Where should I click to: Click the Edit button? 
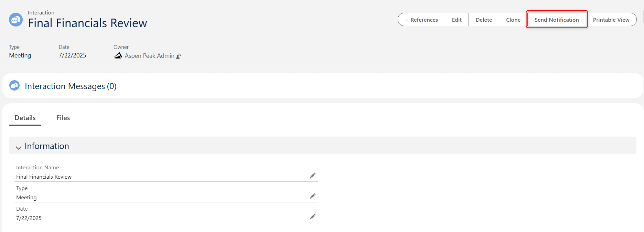457,20
